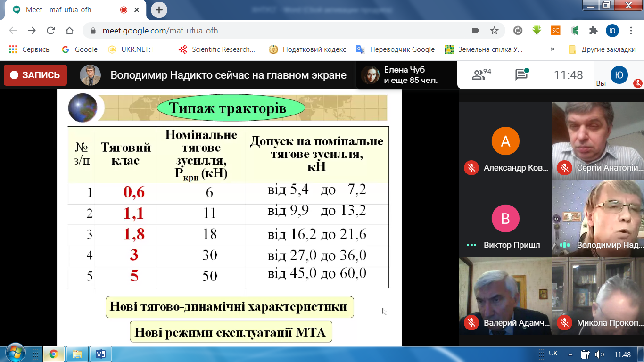Image resolution: width=644 pixels, height=362 pixels.
Task: Show hidden system tray icons
Action: point(570,354)
